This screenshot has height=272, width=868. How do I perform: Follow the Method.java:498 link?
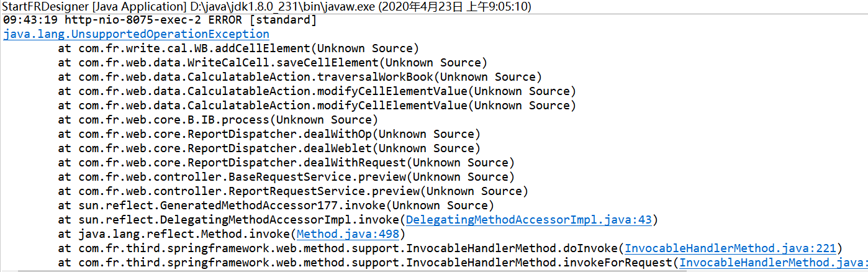tap(348, 234)
